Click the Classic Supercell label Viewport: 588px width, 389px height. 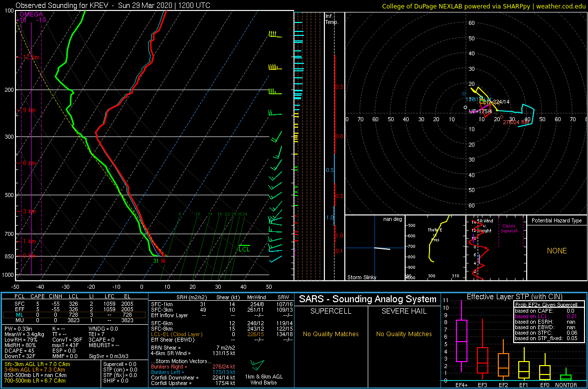pyautogui.click(x=509, y=228)
